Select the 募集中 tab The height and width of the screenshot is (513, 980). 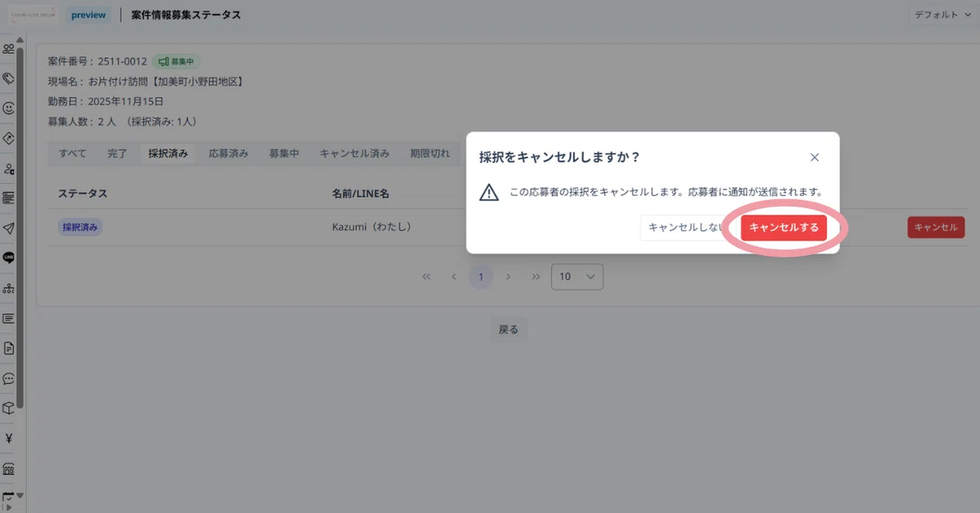coord(284,153)
